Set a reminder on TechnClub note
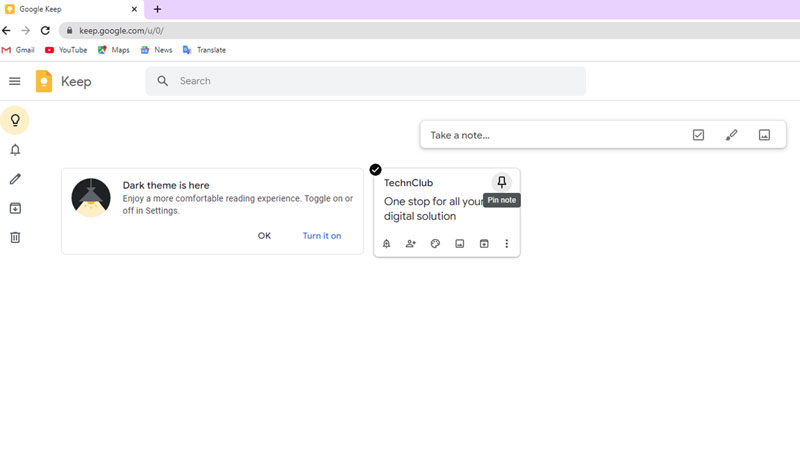The width and height of the screenshot is (800, 450). pos(386,243)
